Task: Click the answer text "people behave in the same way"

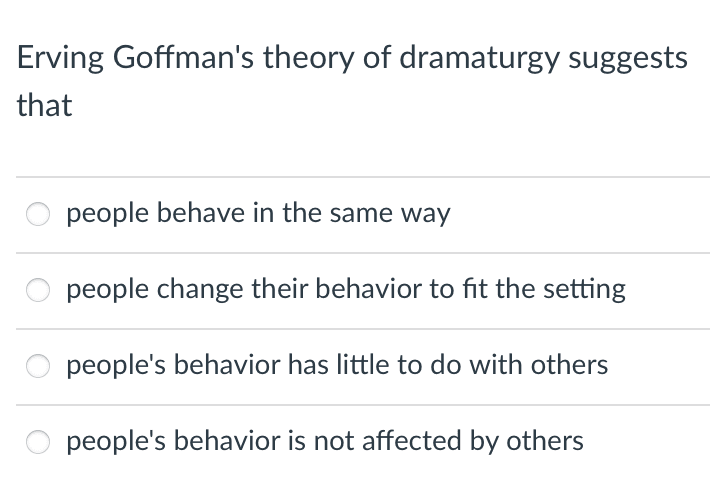Action: pos(258,214)
